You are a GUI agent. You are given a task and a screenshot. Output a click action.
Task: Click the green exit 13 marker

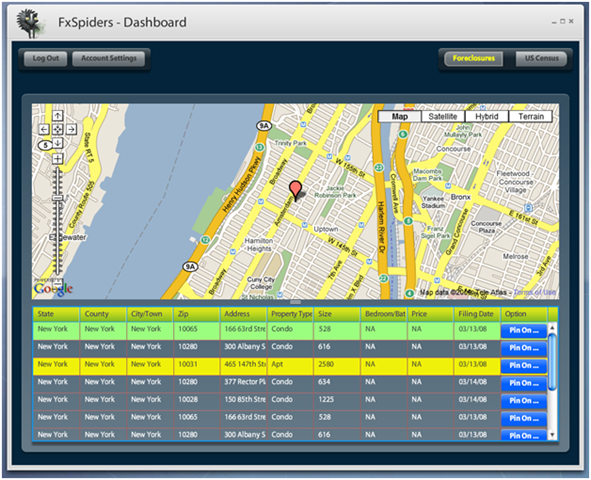259,147
